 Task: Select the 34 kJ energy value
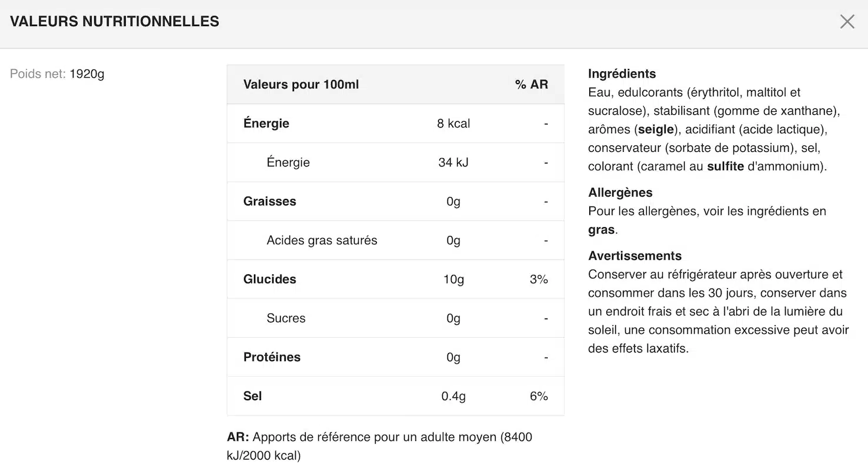click(453, 162)
